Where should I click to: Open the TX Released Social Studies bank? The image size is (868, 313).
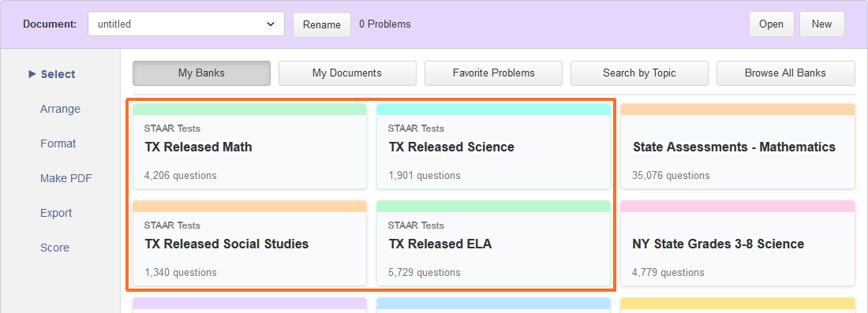(x=249, y=244)
